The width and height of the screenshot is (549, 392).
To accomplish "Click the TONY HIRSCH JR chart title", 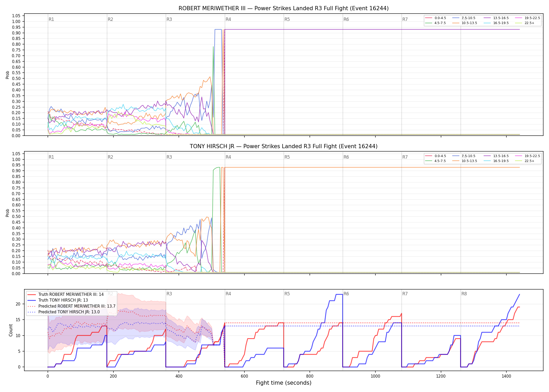I will point(283,146).
